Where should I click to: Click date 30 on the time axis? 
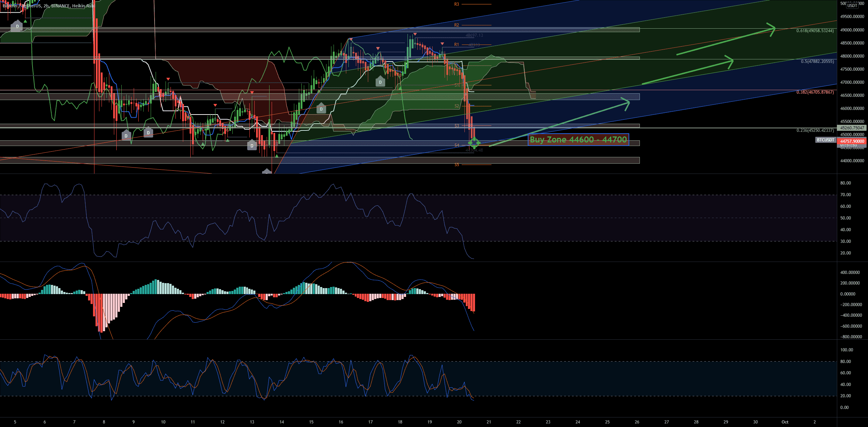click(756, 422)
